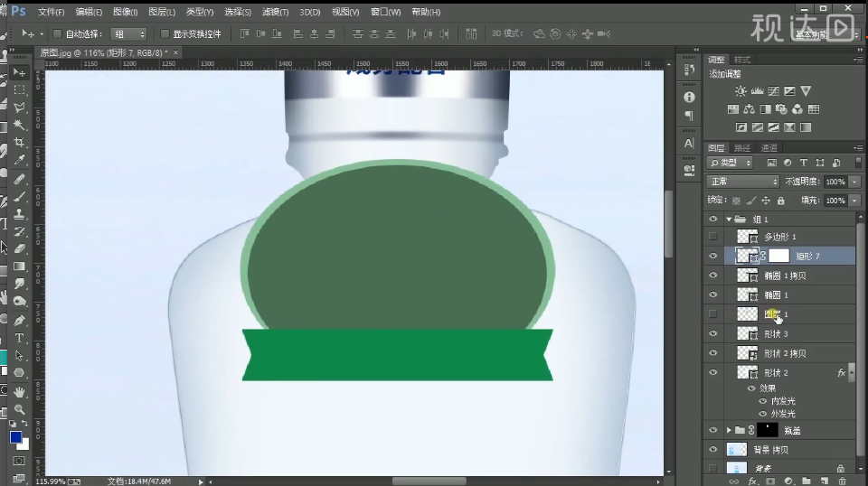Close the 原图.jpg document tab
Screen dimensions: 868x486
coord(175,52)
